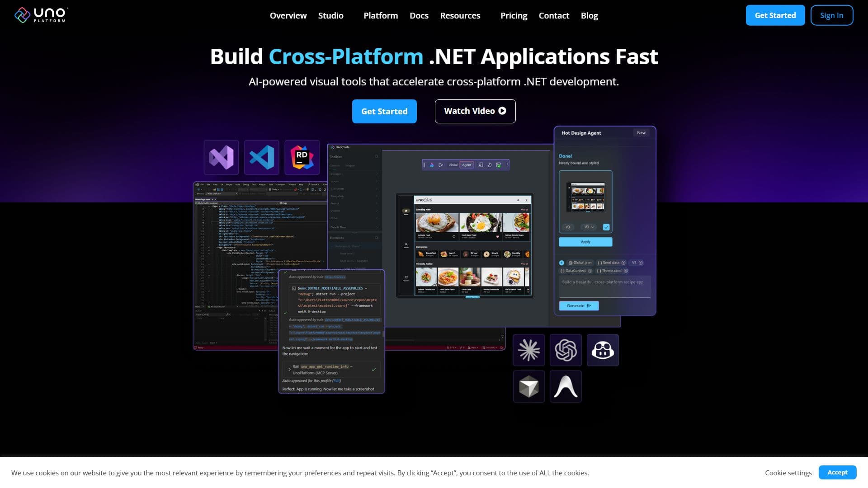This screenshot has width=868, height=488.
Task: Click the flame Hot Reload icon in toolbar
Action: point(432,165)
